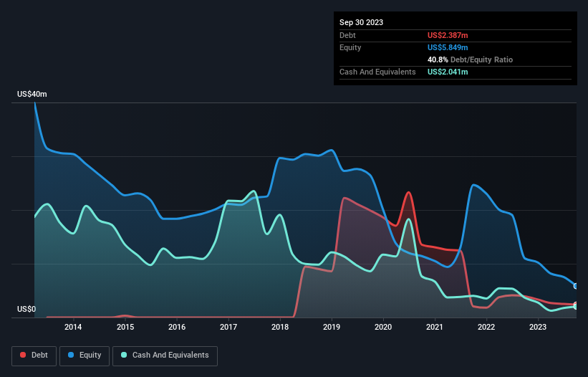Click the 2015 x-axis label
This screenshot has width=588, height=377.
(x=125, y=327)
